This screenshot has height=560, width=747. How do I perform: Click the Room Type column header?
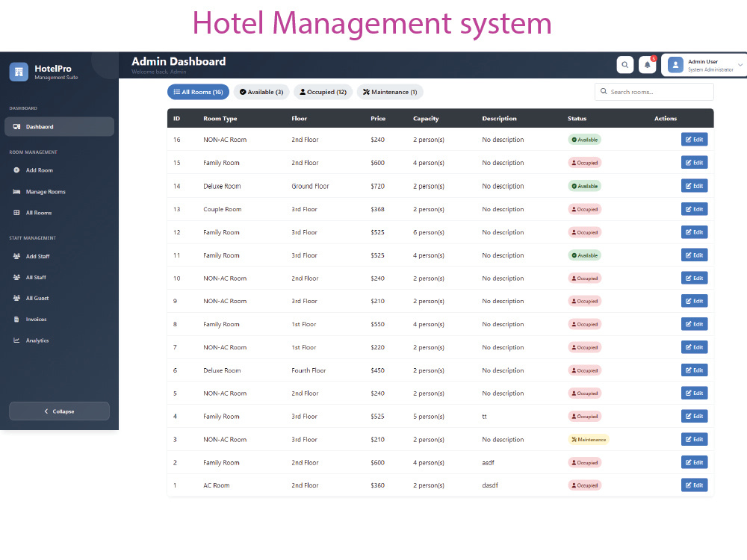(220, 119)
